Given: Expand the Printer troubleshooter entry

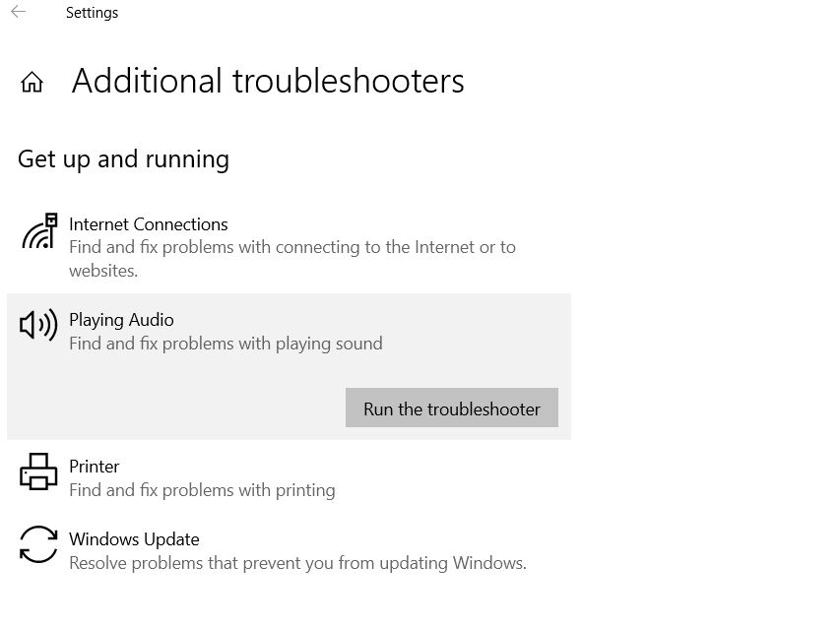Looking at the screenshot, I should 289,477.
